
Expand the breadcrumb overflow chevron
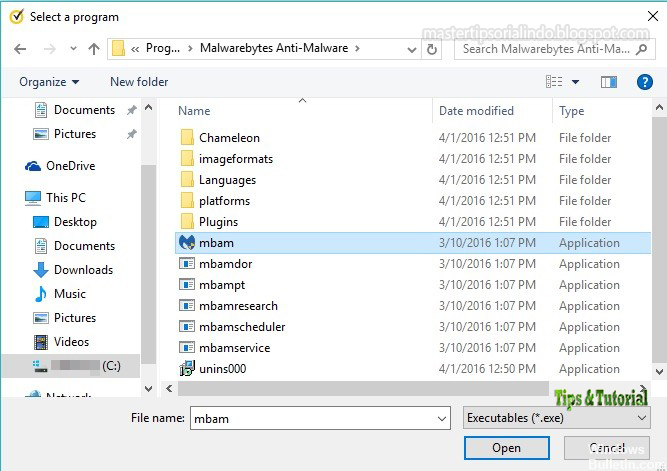135,49
